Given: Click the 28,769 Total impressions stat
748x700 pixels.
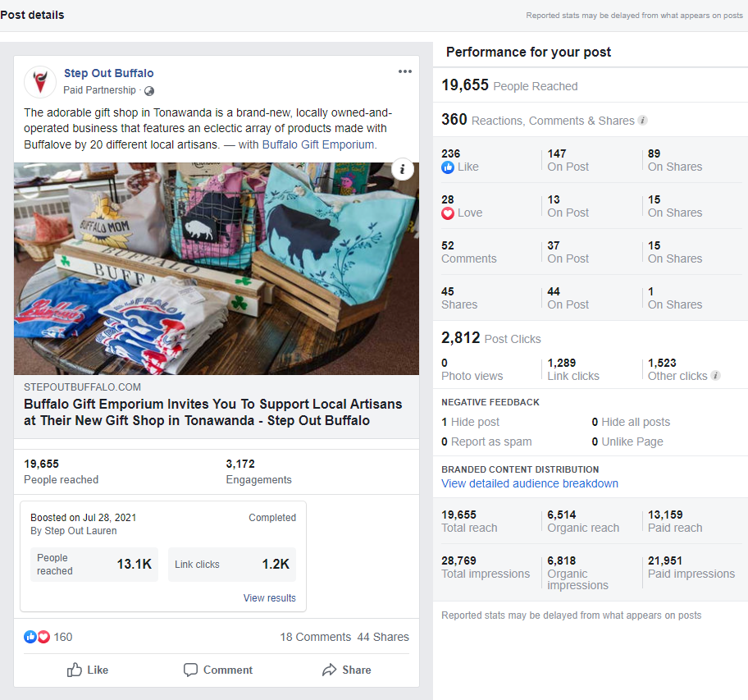Looking at the screenshot, I should [x=486, y=567].
